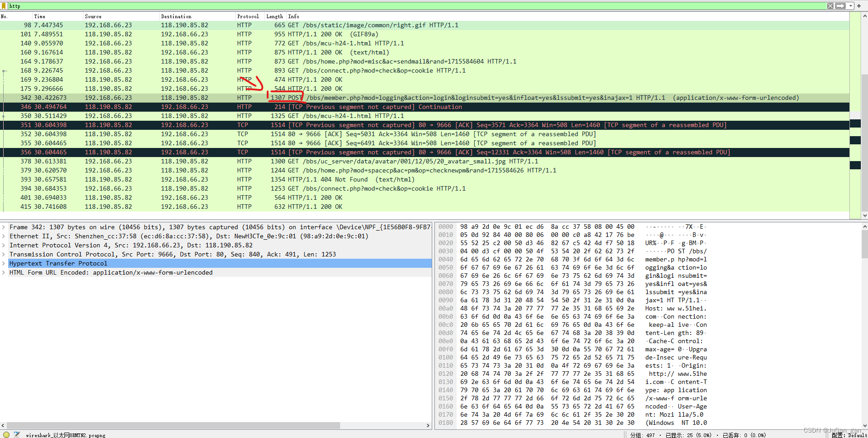Expand the Internet Protocol Version 4 node
Viewport: 868px width, 438px height.
point(4,245)
